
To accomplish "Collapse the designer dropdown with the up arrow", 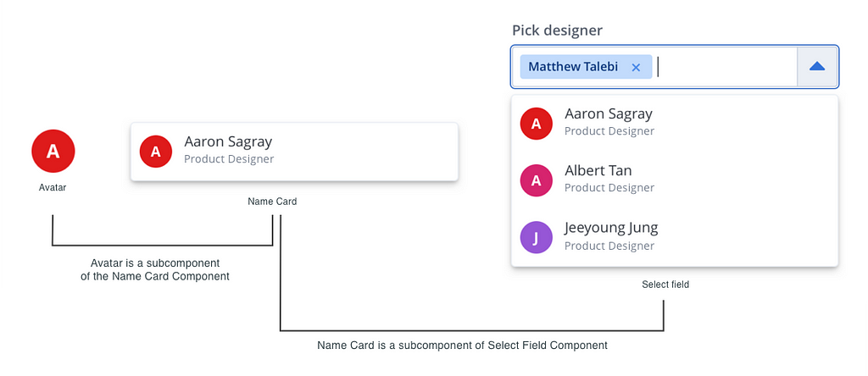I will [x=817, y=67].
